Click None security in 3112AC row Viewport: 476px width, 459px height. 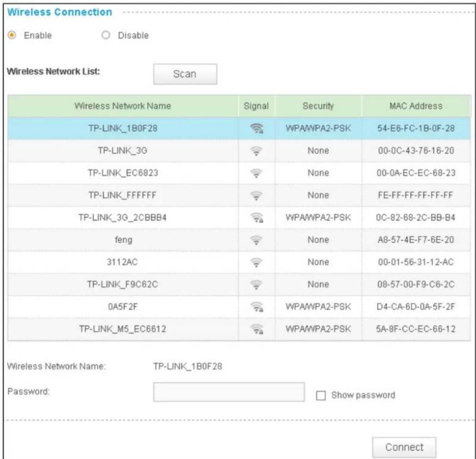pos(318,262)
